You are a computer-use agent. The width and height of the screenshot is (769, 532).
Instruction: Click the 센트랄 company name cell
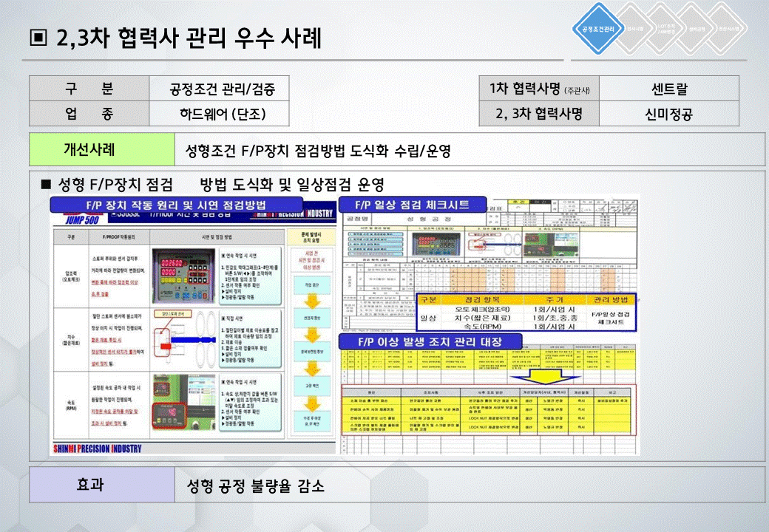pyautogui.click(x=669, y=89)
